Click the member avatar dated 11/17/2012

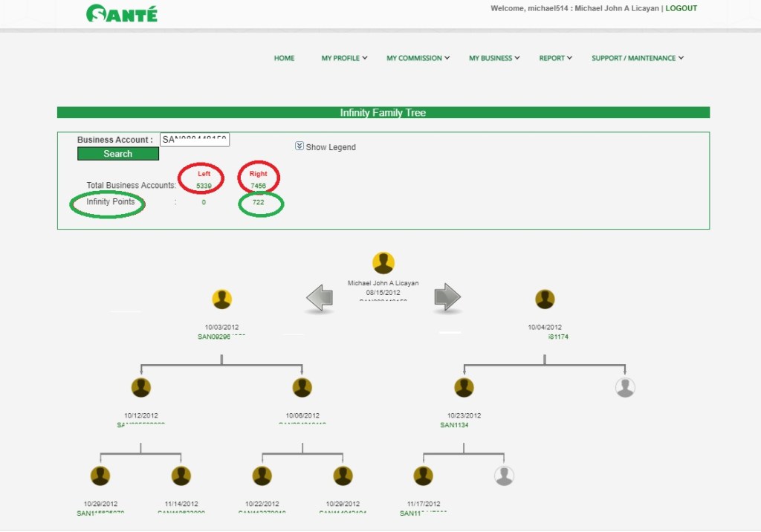click(423, 476)
